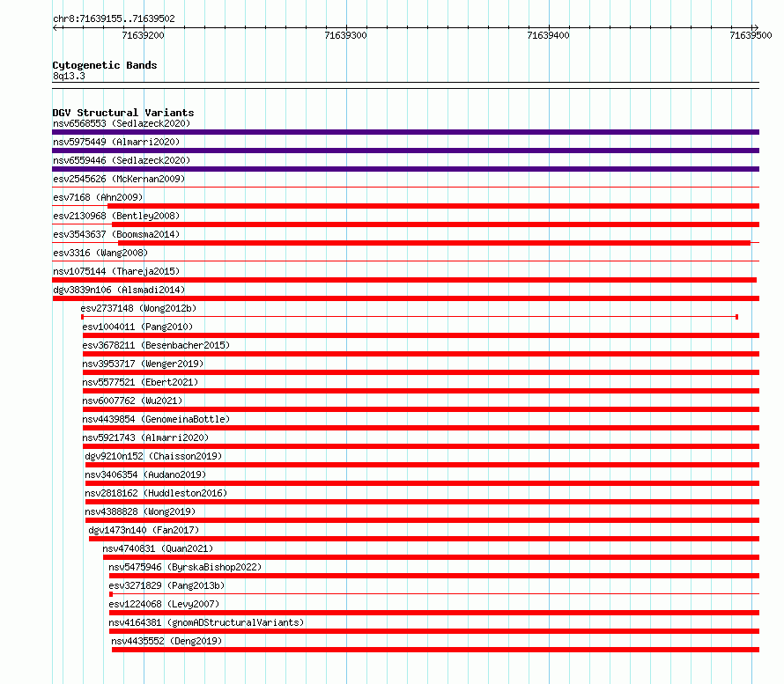The height and width of the screenshot is (684, 784).
Task: Select the nsv3406354 (Audano2019) label
Action: click(145, 474)
